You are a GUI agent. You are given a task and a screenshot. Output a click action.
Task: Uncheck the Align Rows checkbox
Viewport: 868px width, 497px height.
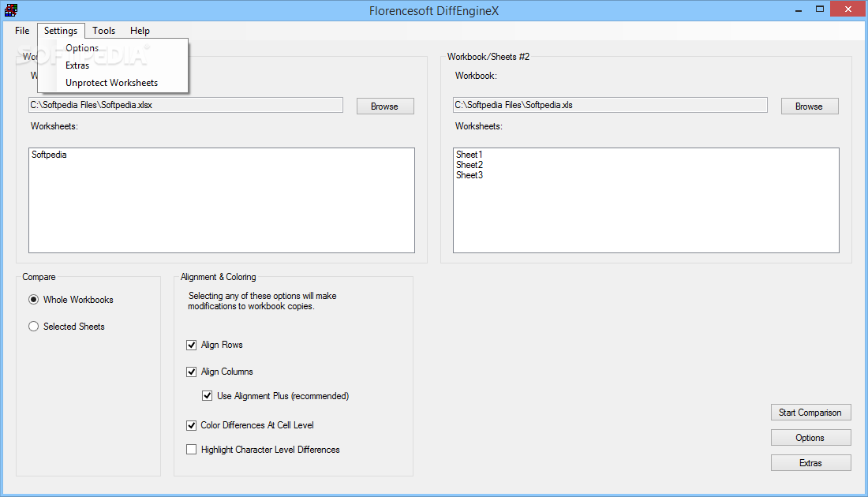[192, 345]
